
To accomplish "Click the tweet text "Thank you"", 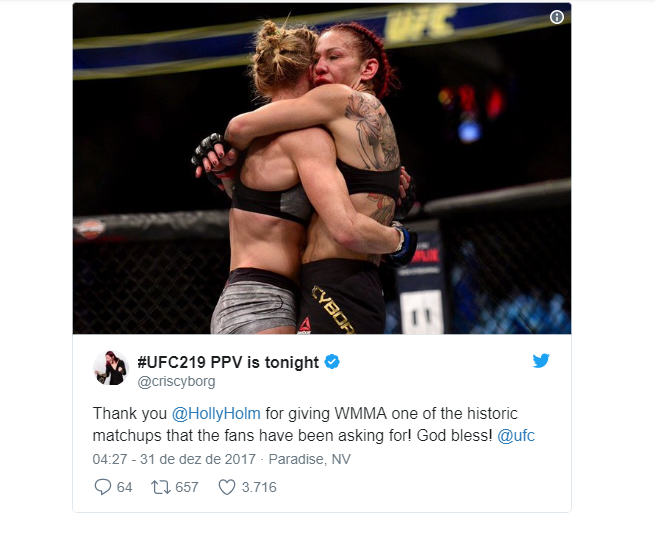I will pos(129,414).
